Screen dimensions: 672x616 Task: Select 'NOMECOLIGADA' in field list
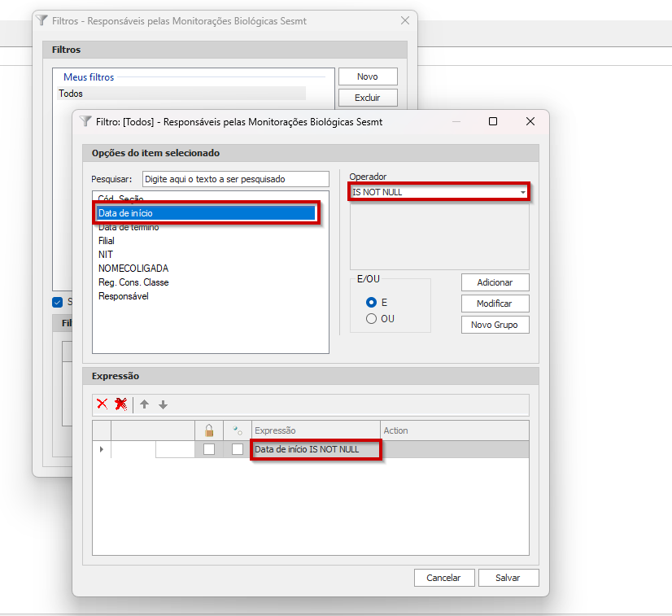click(x=133, y=269)
